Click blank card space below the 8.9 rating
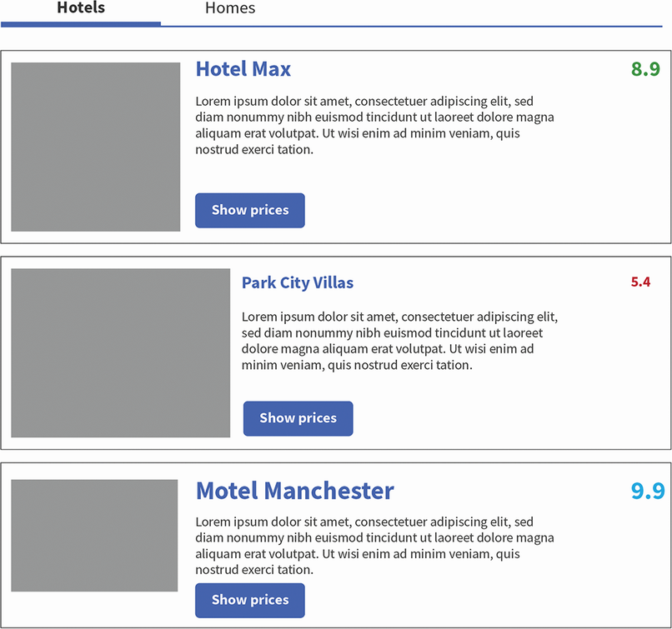This screenshot has height=629, width=672. pyautogui.click(x=617, y=167)
